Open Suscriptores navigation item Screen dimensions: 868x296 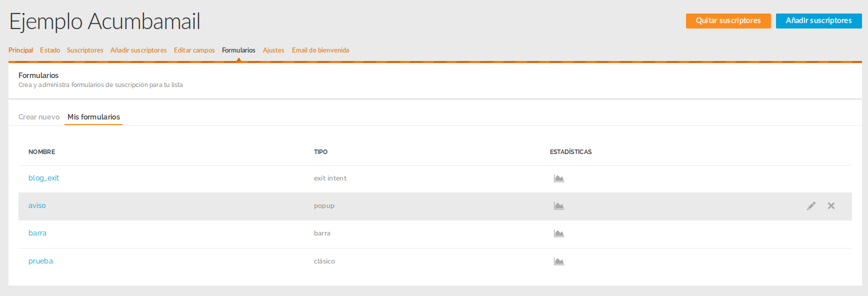85,50
